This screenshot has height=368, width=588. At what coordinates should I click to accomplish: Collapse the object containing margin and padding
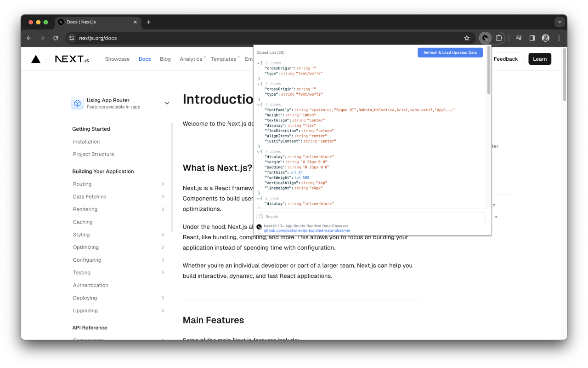point(258,152)
